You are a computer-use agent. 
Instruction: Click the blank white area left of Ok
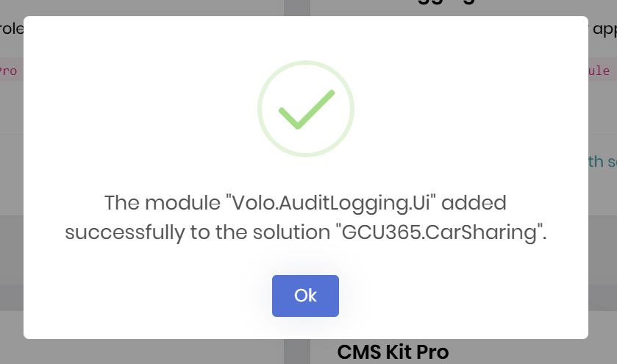pyautogui.click(x=147, y=296)
